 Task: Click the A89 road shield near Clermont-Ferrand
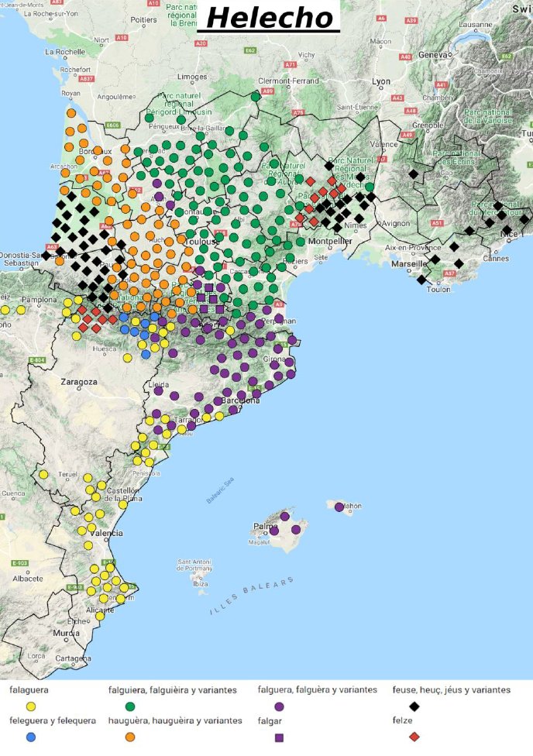[x=268, y=91]
